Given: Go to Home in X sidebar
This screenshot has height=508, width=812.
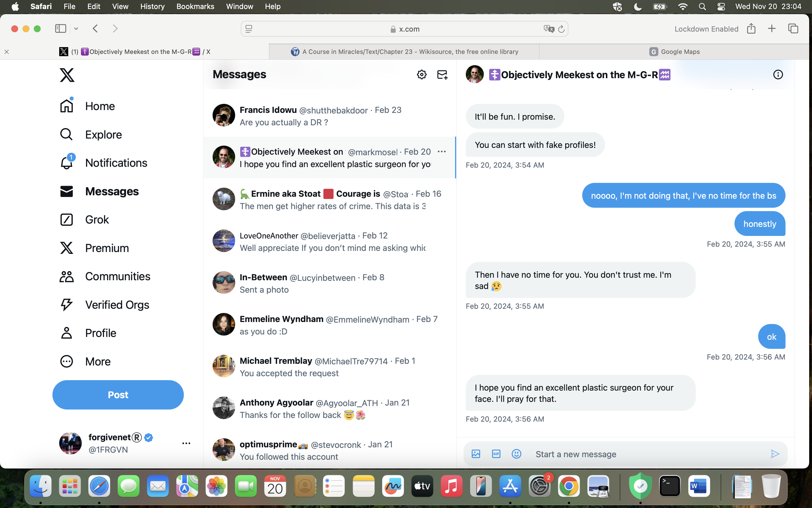Looking at the screenshot, I should pos(87,106).
